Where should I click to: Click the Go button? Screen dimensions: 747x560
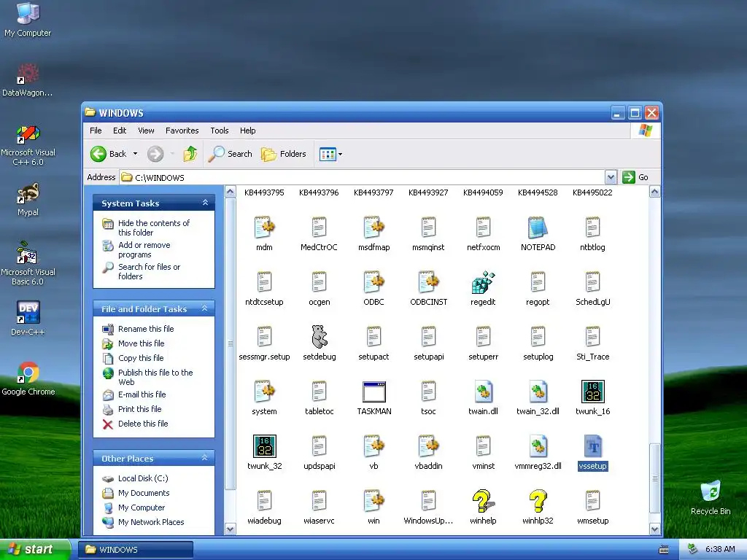pyautogui.click(x=635, y=177)
